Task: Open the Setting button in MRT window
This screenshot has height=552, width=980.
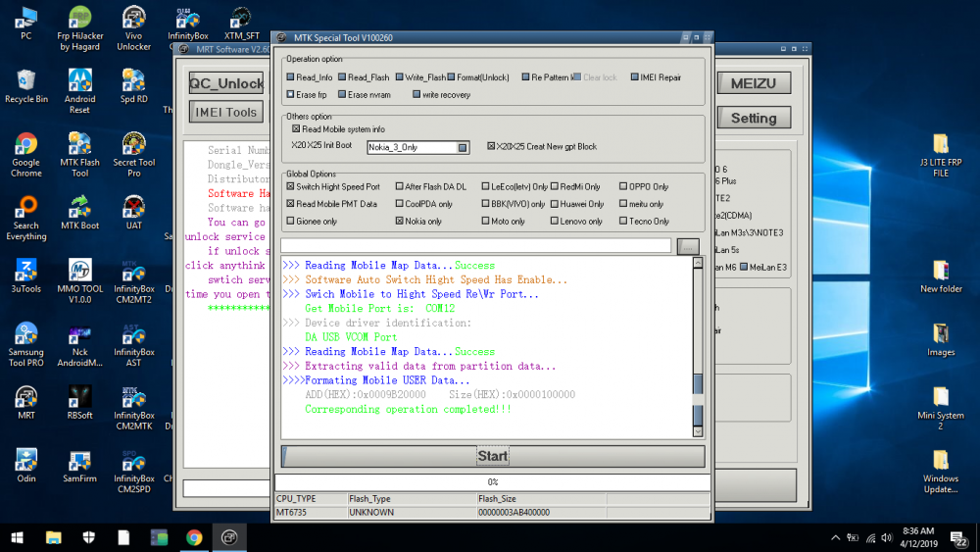Action: 754,119
